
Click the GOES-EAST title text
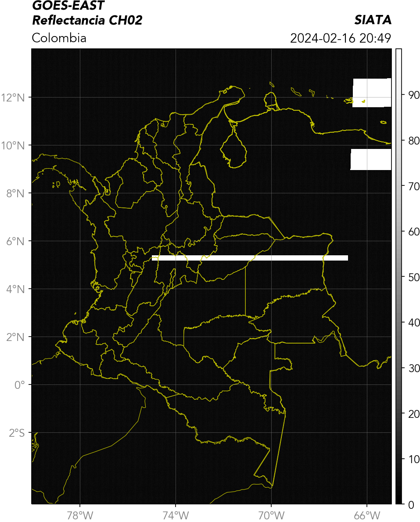tap(68, 5)
